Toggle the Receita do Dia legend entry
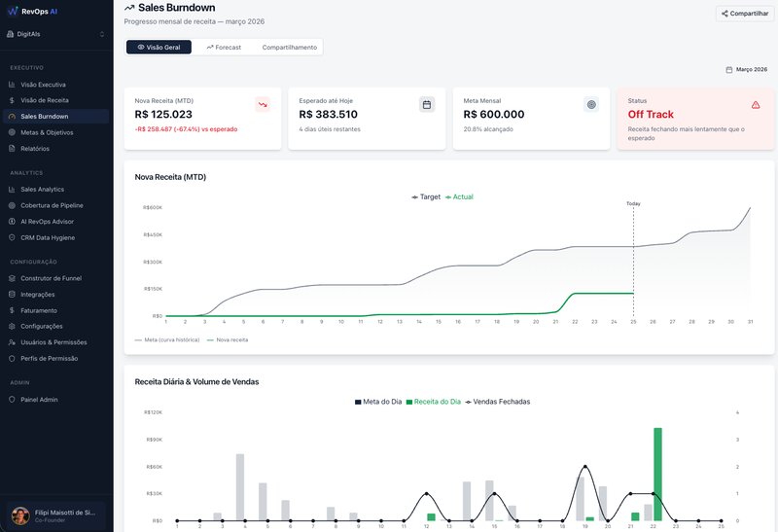Screen dimensions: 778x532 point(434,402)
